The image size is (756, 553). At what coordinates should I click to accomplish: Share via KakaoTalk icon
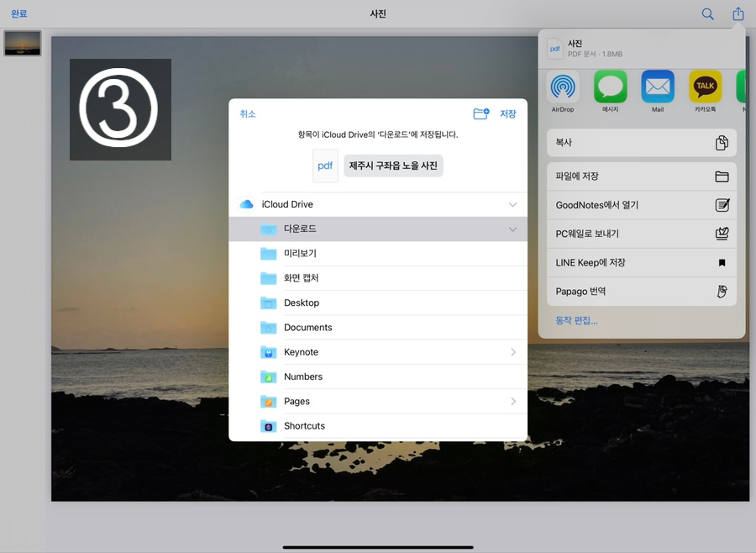(x=705, y=87)
